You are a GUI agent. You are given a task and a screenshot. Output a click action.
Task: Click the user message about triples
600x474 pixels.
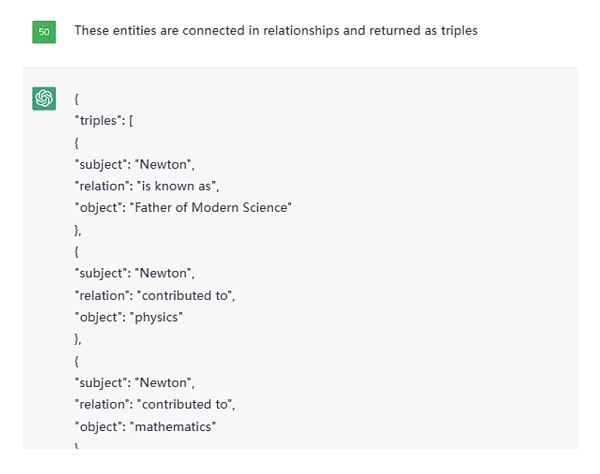tap(275, 31)
